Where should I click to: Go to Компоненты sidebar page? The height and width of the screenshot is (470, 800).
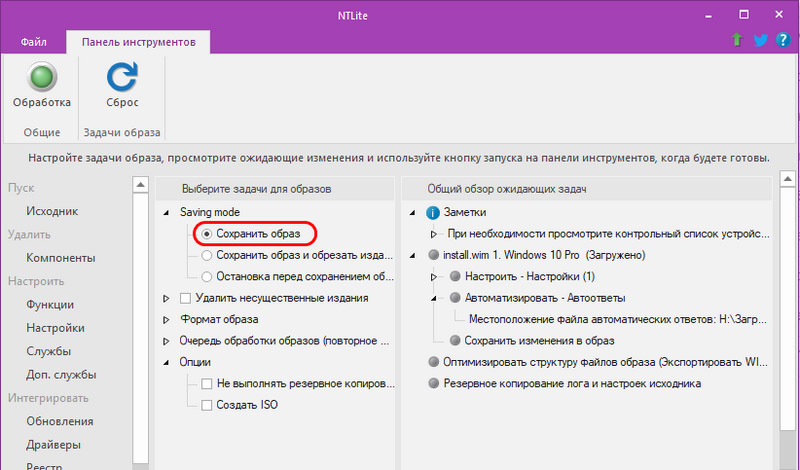(x=61, y=258)
